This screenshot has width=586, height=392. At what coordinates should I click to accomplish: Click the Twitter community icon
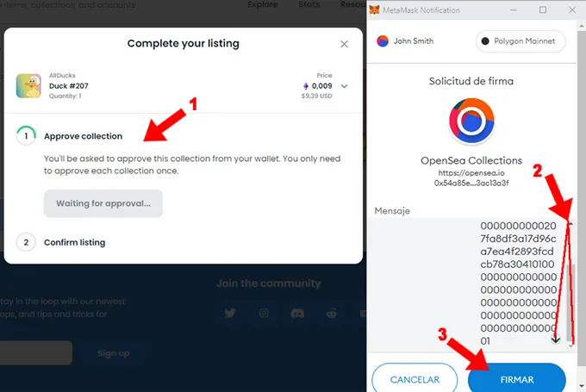230,314
